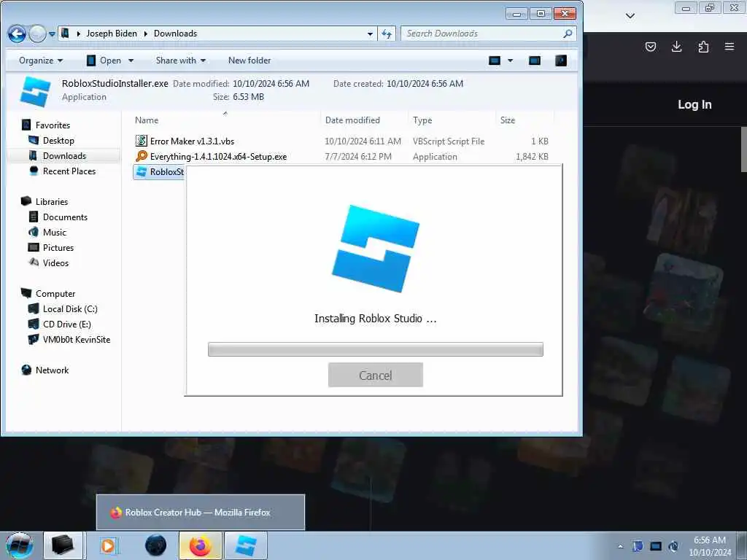Image resolution: width=747 pixels, height=560 pixels.
Task: Select Libraries in navigation pane
Action: click(x=52, y=202)
